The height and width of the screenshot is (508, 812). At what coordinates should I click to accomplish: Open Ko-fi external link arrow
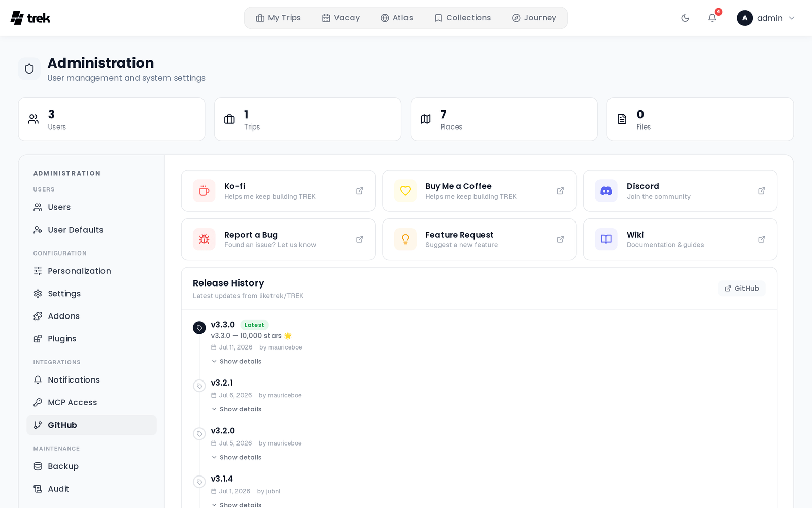359,191
